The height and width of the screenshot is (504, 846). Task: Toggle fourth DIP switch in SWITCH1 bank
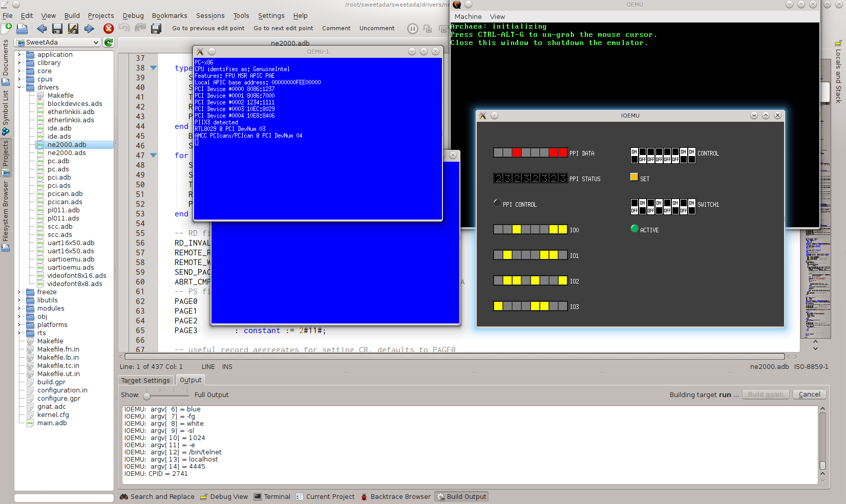coord(659,207)
